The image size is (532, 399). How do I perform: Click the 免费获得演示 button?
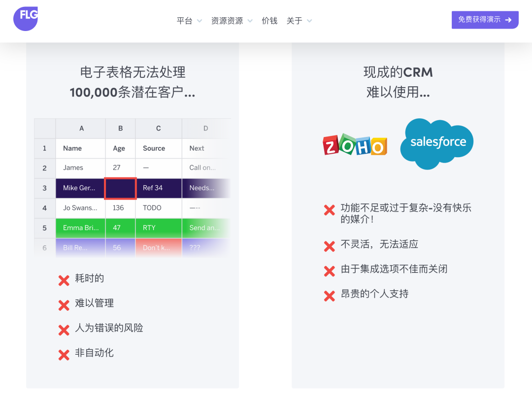(x=485, y=20)
